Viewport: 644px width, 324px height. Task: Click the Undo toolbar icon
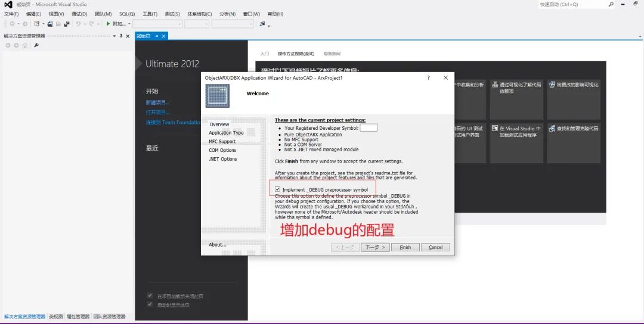tap(78, 24)
